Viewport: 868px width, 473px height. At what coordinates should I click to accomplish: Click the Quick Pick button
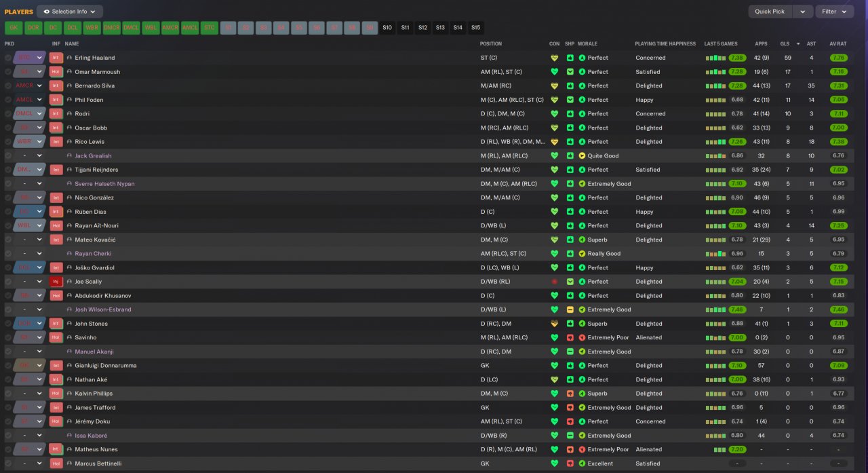(x=770, y=12)
